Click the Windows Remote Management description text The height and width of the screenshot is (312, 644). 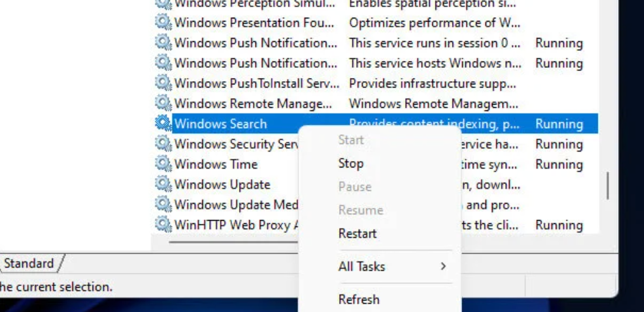click(x=434, y=103)
